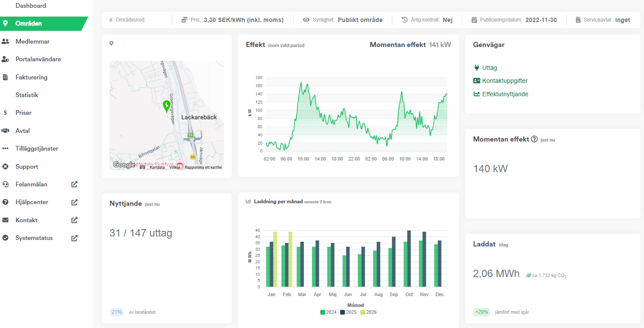Click the Medlemmar people icon in sidebar

(x=6, y=41)
